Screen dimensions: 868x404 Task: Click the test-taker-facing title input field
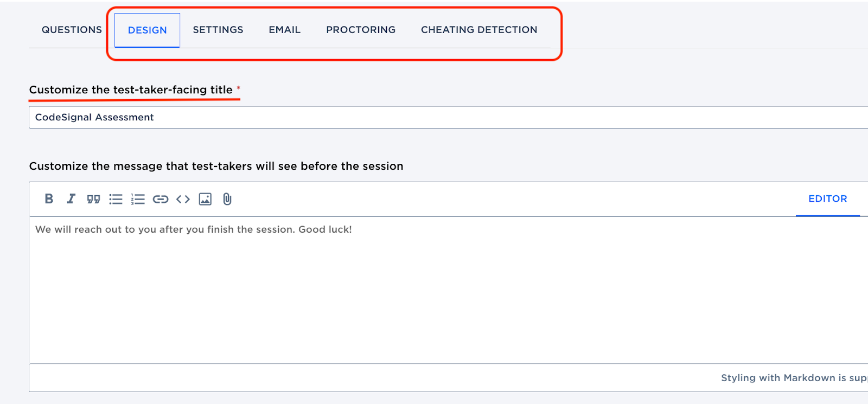[434, 118]
